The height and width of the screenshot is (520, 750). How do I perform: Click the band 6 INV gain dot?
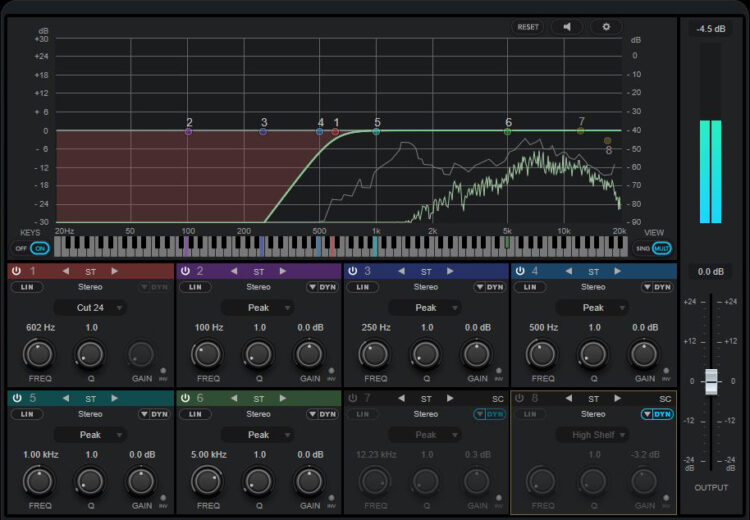pos(331,498)
